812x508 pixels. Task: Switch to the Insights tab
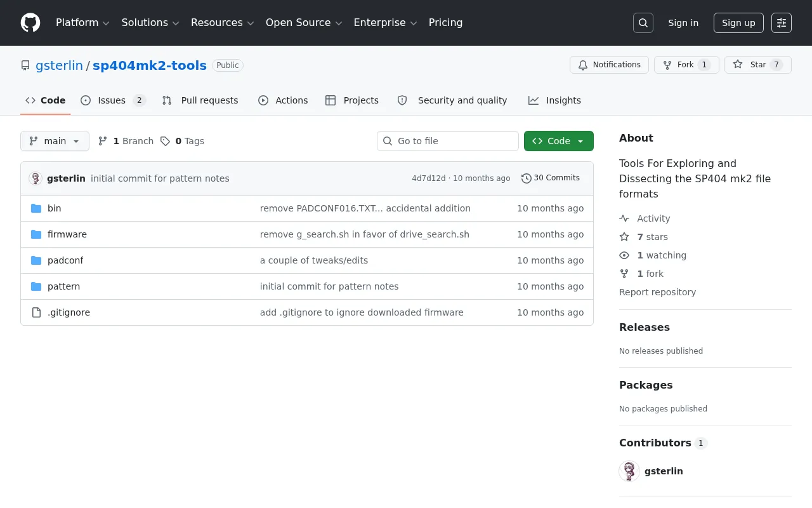tap(554, 100)
